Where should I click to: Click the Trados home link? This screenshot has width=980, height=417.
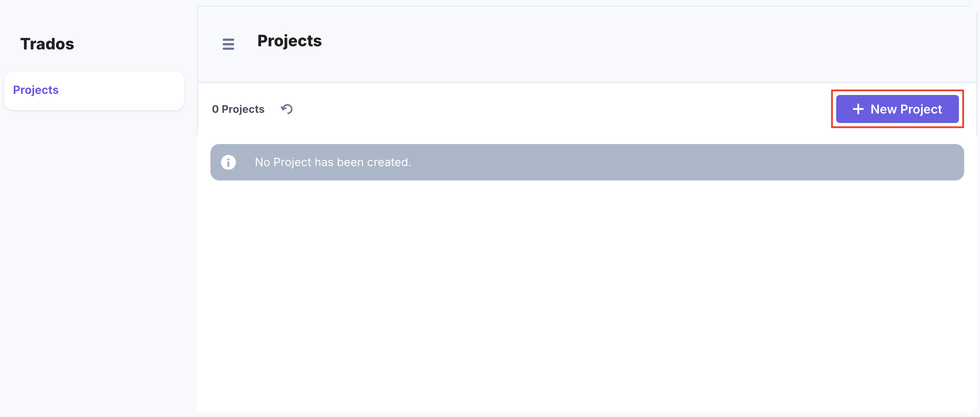coord(46,44)
